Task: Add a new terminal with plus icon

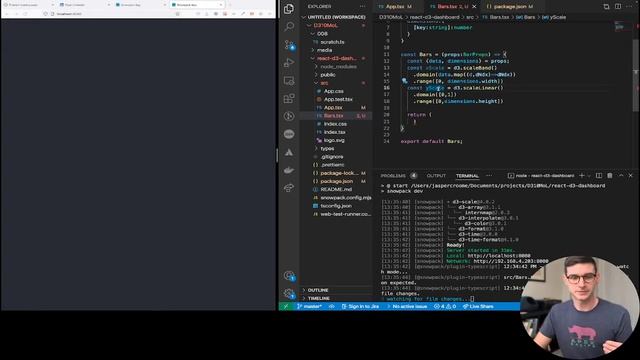Action: (x=582, y=176)
